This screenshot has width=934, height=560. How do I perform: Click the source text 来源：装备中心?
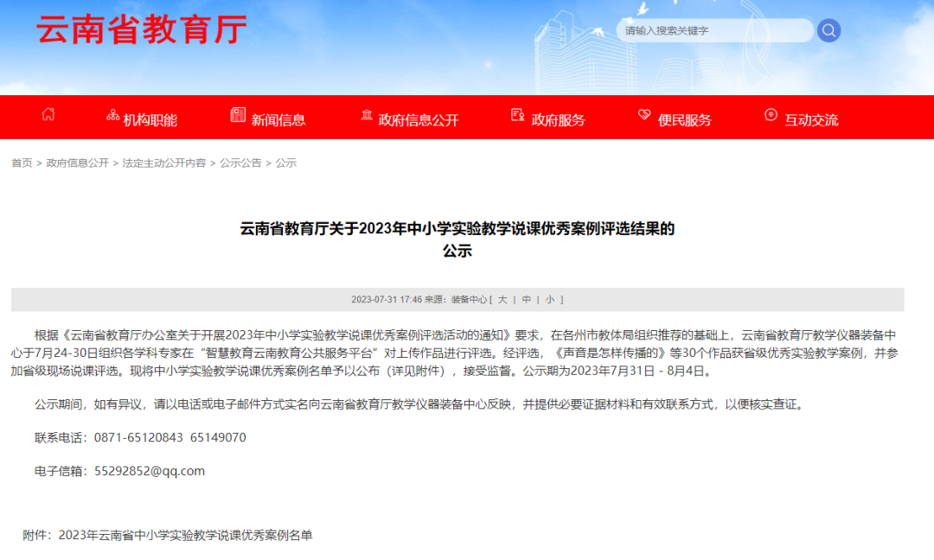click(456, 300)
